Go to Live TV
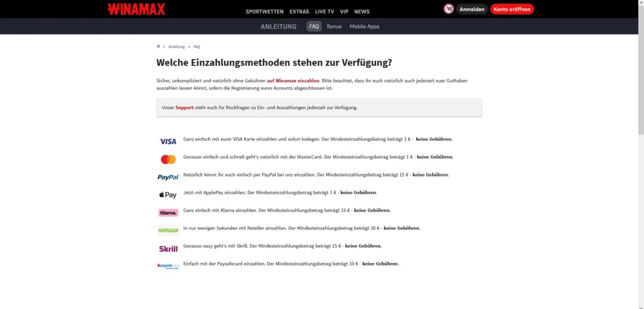 pos(324,12)
